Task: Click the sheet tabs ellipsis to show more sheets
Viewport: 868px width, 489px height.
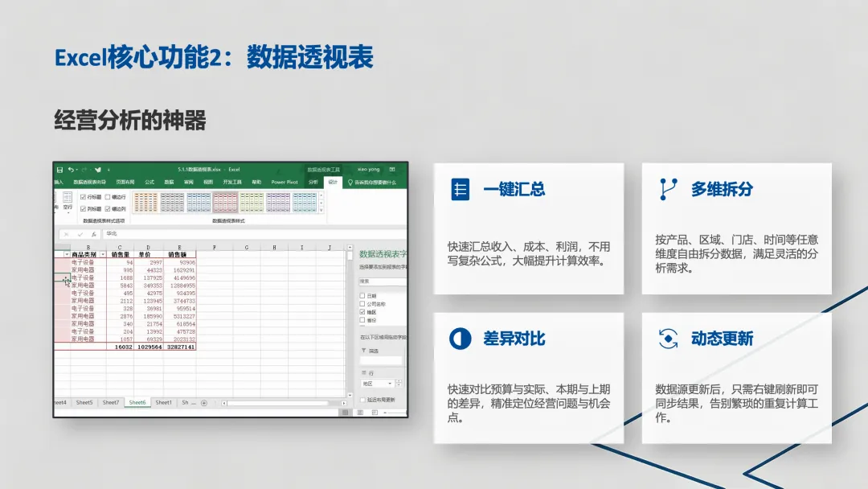Action: point(193,403)
